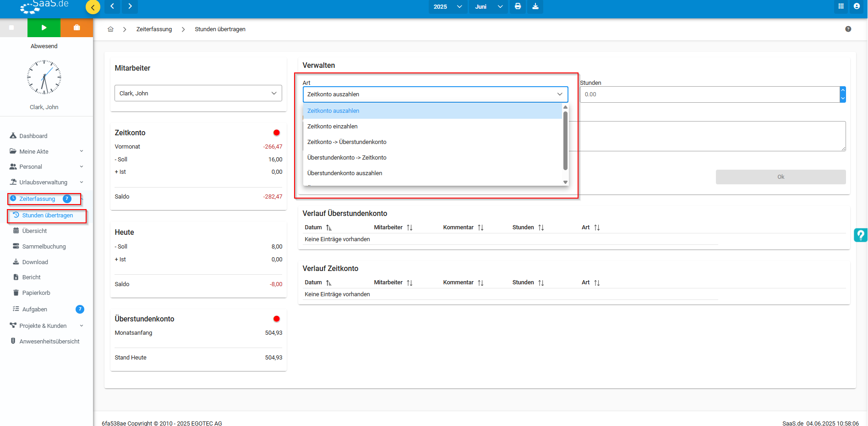Click the home breadcrumb icon
The image size is (868, 426).
[x=110, y=29]
